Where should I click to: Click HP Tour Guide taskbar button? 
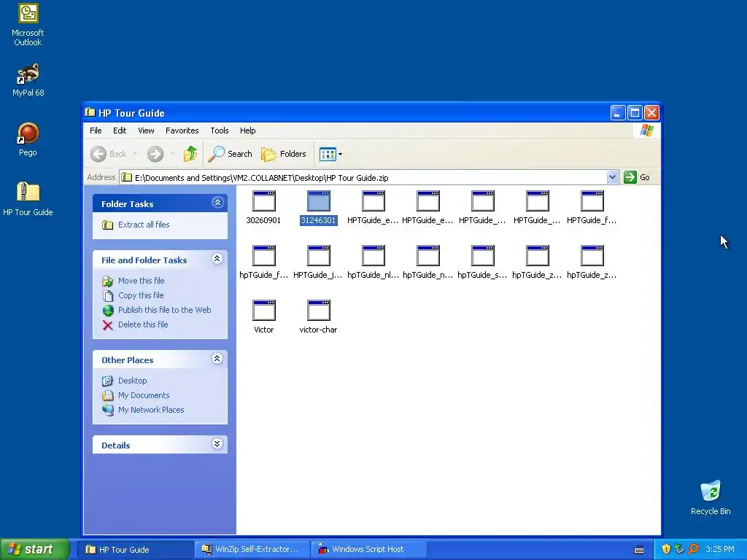pyautogui.click(x=136, y=549)
